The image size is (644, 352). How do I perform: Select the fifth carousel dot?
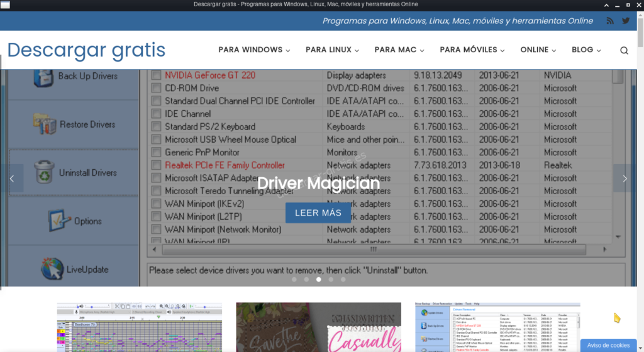(x=343, y=279)
